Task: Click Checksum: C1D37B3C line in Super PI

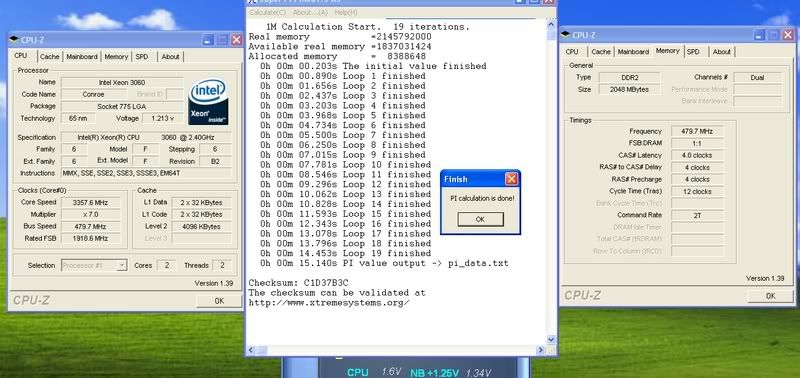Action: coord(298,283)
